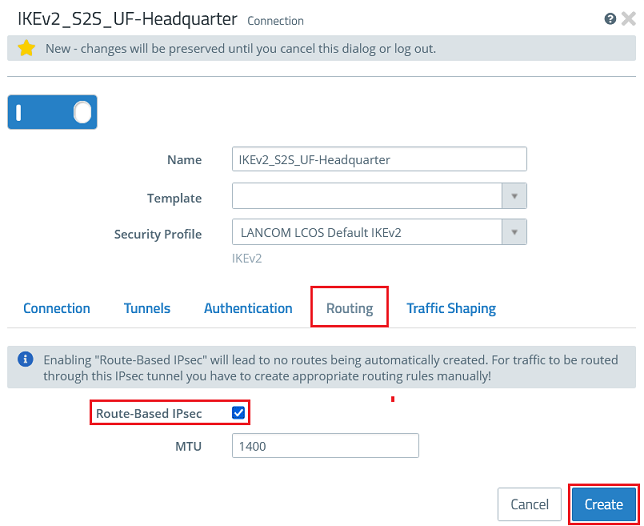The width and height of the screenshot is (644, 526).
Task: Open the Security Profile dropdown arrow
Action: pos(514,233)
